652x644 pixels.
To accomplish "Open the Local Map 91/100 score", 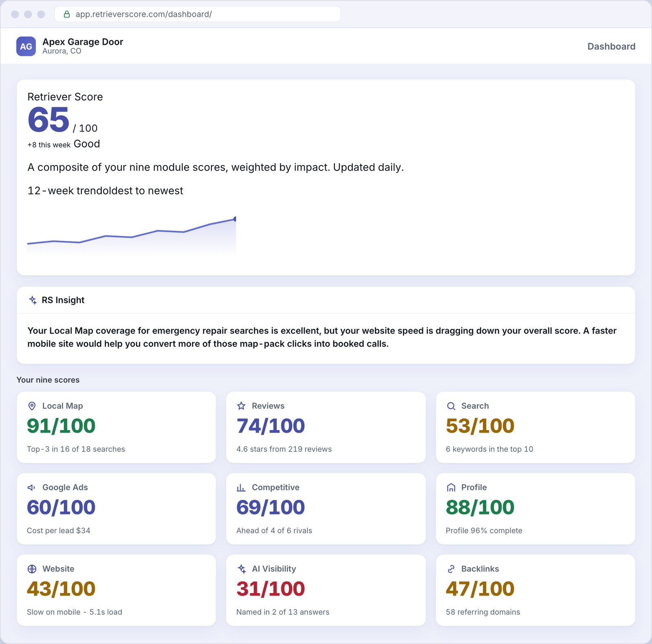I will [61, 426].
